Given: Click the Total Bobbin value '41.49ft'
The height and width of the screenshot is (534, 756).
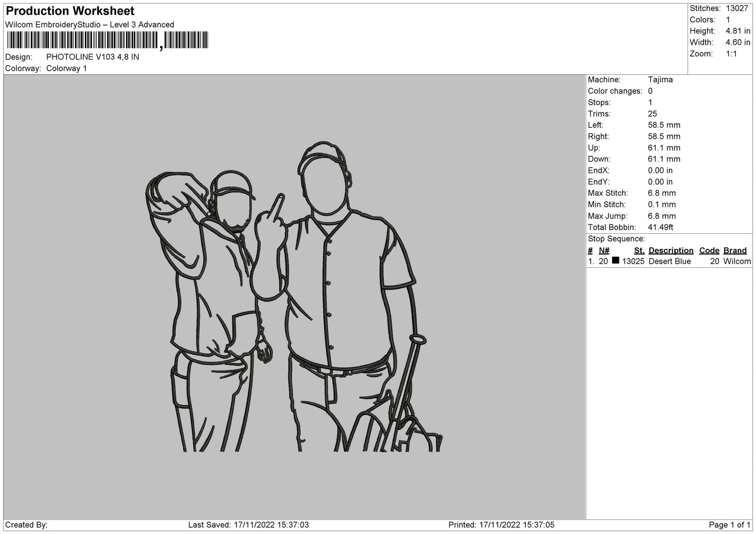Looking at the screenshot, I should [660, 228].
